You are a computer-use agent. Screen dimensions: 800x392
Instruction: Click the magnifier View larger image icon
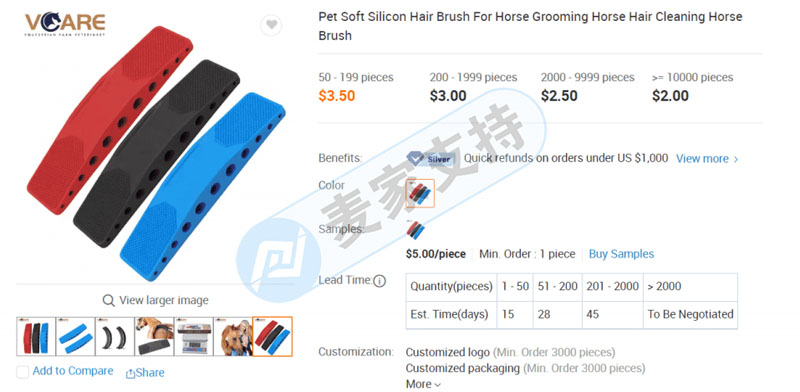tap(108, 300)
